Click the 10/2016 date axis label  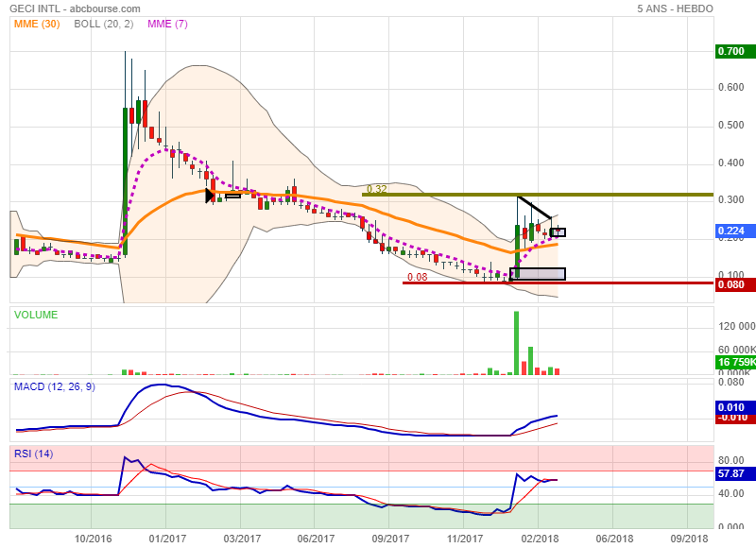tap(93, 539)
